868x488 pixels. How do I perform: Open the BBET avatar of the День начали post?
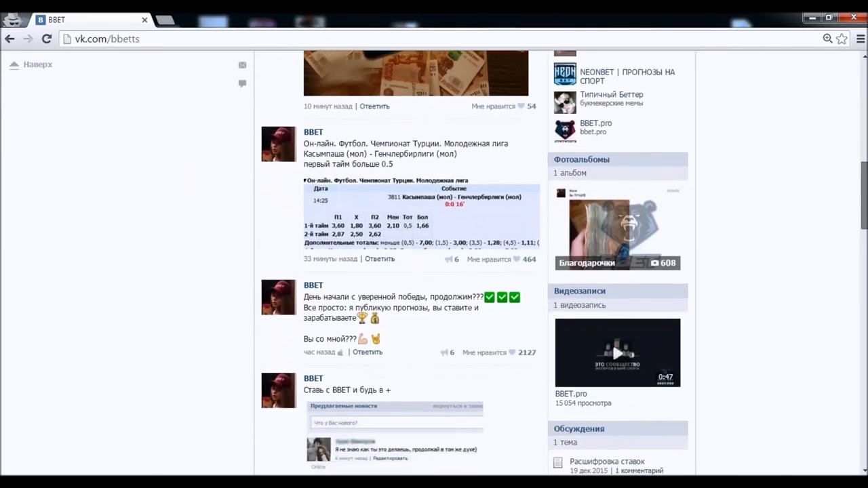279,297
